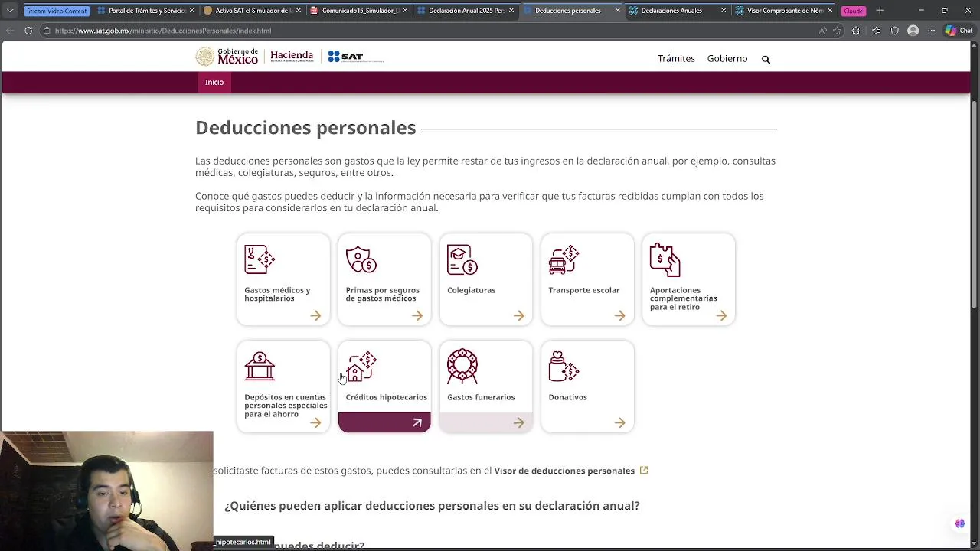980x551 pixels.
Task: Click the Transporte escolar bus icon
Action: tap(563, 260)
